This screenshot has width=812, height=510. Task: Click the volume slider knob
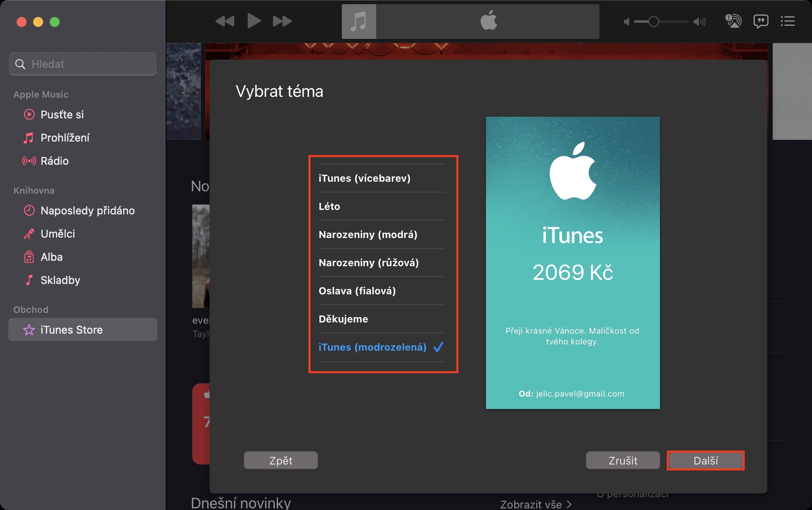point(653,22)
